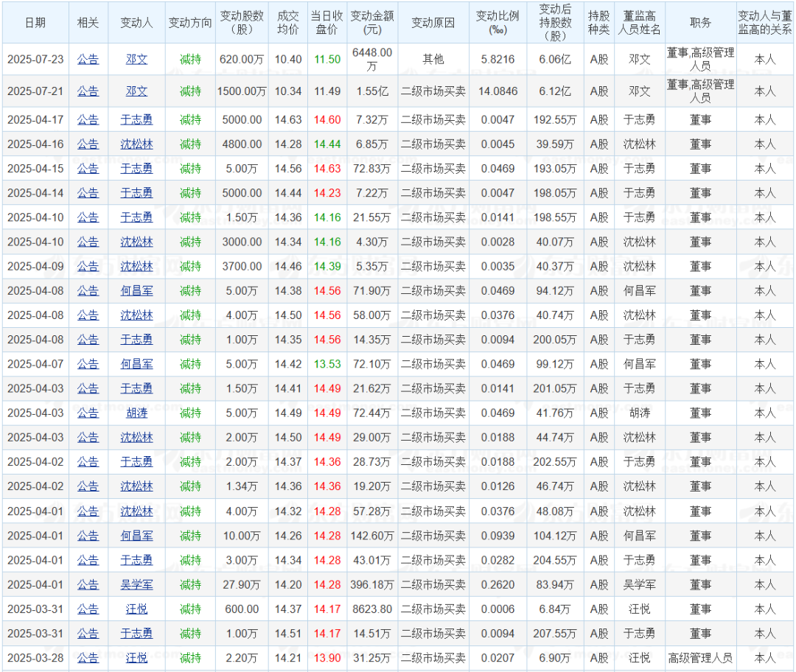Click 公告 link in 2025-04-16 row
The width and height of the screenshot is (796, 672).
88,144
